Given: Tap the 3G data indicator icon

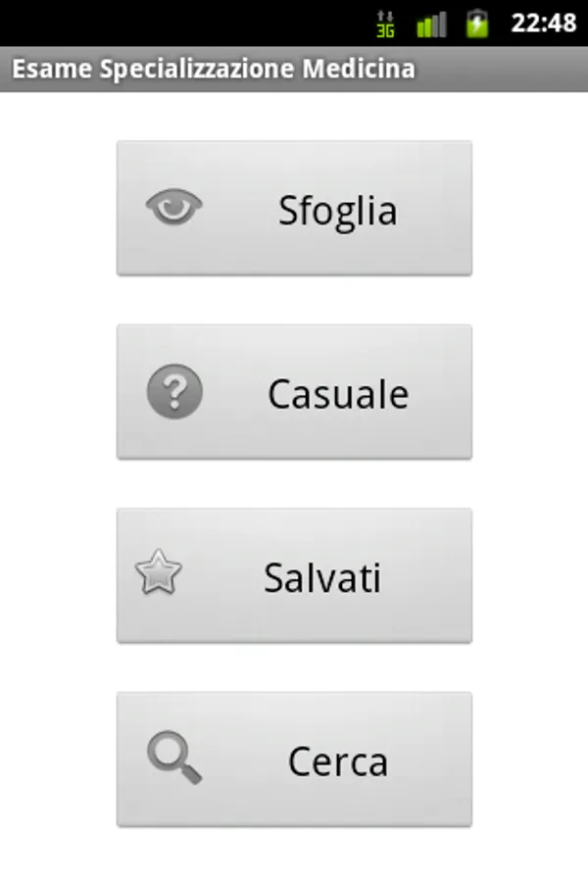Looking at the screenshot, I should coord(386,24).
